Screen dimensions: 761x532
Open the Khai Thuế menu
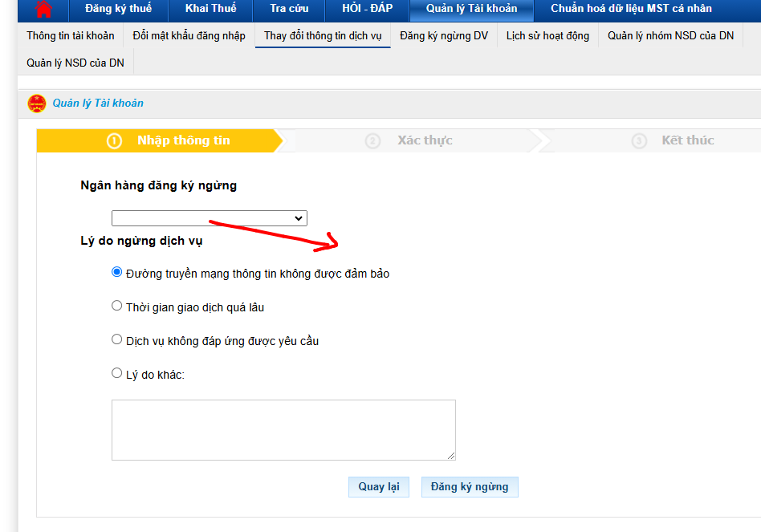[x=210, y=9]
